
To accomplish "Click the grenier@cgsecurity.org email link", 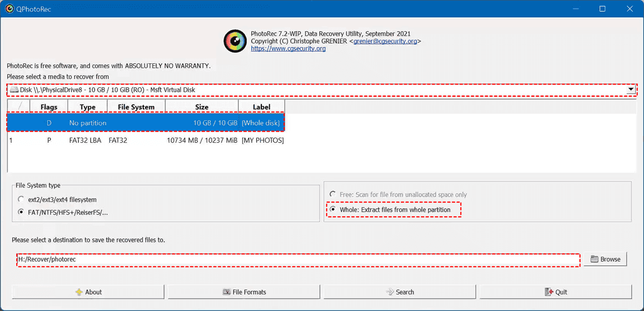I will coord(385,41).
